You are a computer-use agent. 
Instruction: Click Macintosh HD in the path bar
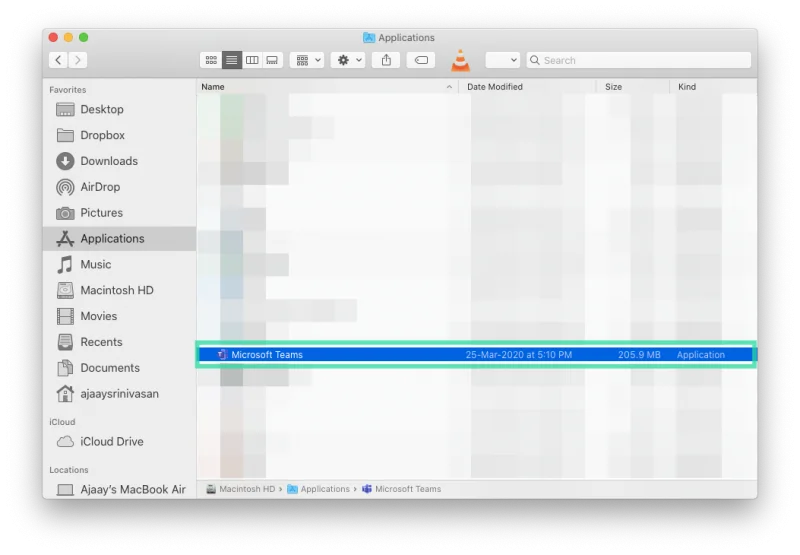[x=241, y=489]
